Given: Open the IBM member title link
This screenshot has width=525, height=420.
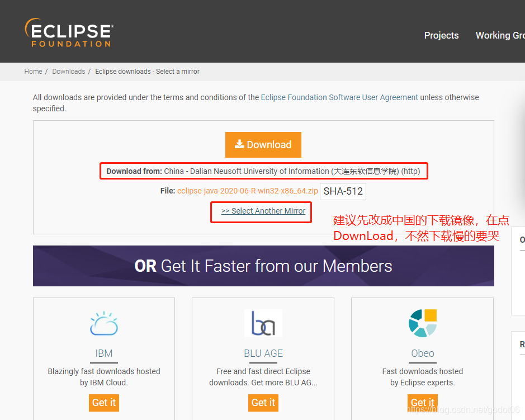Looking at the screenshot, I should [x=104, y=353].
